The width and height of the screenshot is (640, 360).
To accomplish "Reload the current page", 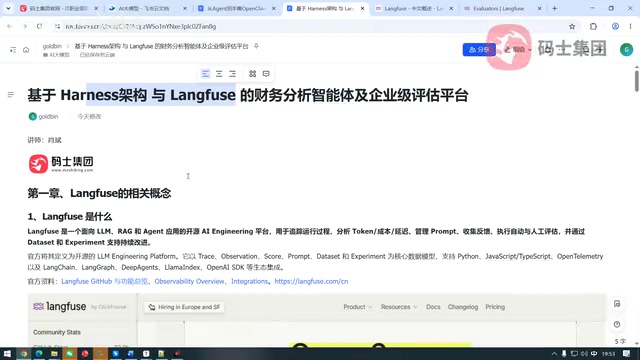I will tap(40, 27).
